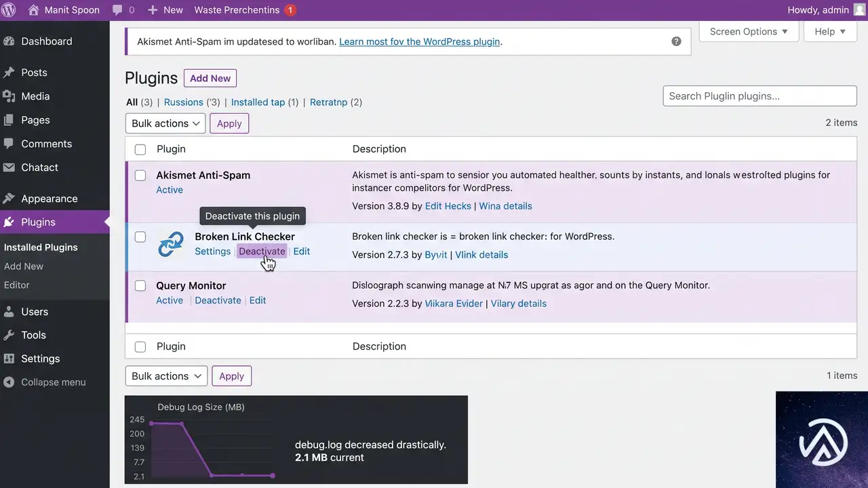The width and height of the screenshot is (868, 488).
Task: Click the logo thumbnail in bottom corner
Action: (x=822, y=439)
